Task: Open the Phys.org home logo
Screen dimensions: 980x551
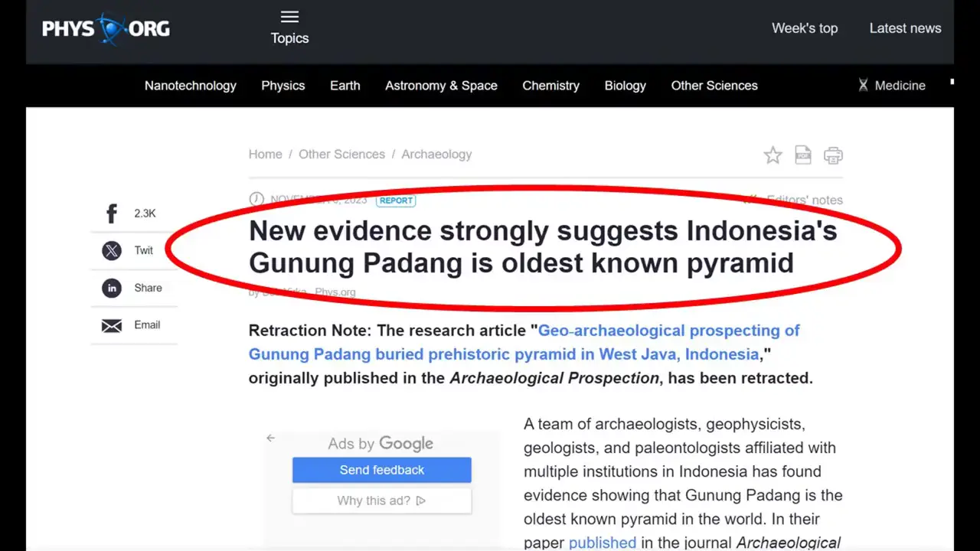Action: (x=106, y=29)
